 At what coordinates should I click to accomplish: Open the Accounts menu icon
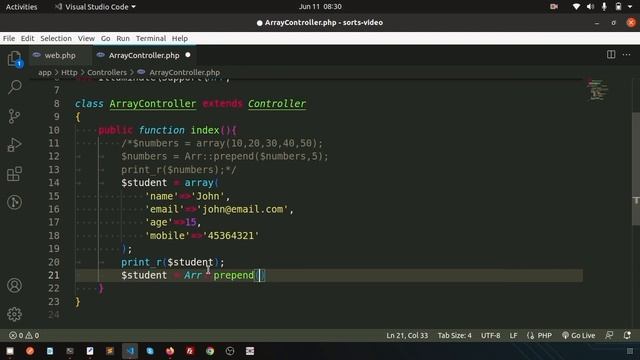pyautogui.click(x=15, y=285)
